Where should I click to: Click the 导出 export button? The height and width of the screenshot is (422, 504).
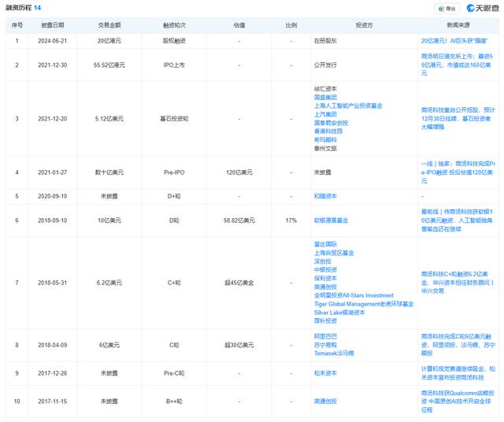[x=447, y=9]
